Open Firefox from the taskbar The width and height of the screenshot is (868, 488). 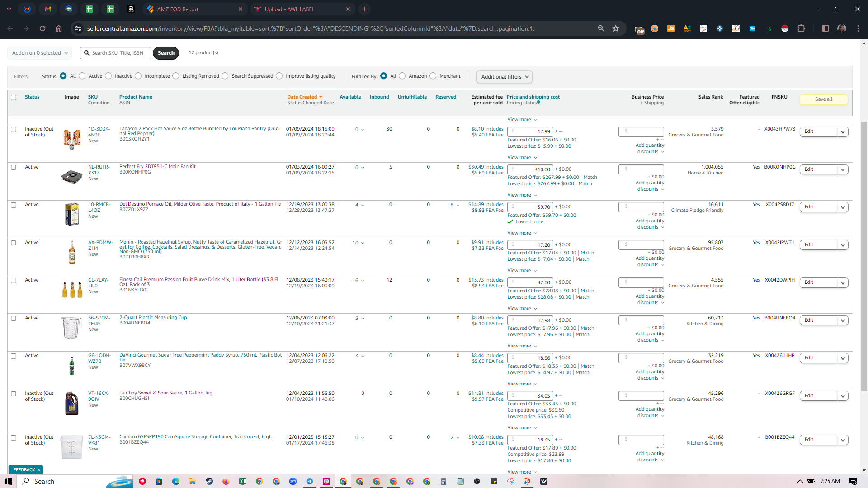[x=226, y=481]
